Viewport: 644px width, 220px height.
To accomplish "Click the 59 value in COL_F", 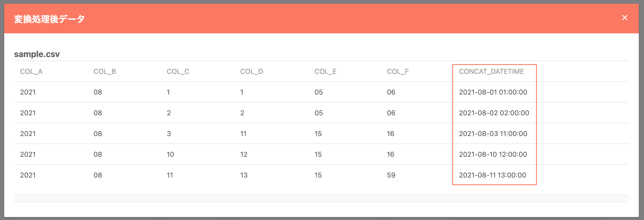I will point(391,175).
